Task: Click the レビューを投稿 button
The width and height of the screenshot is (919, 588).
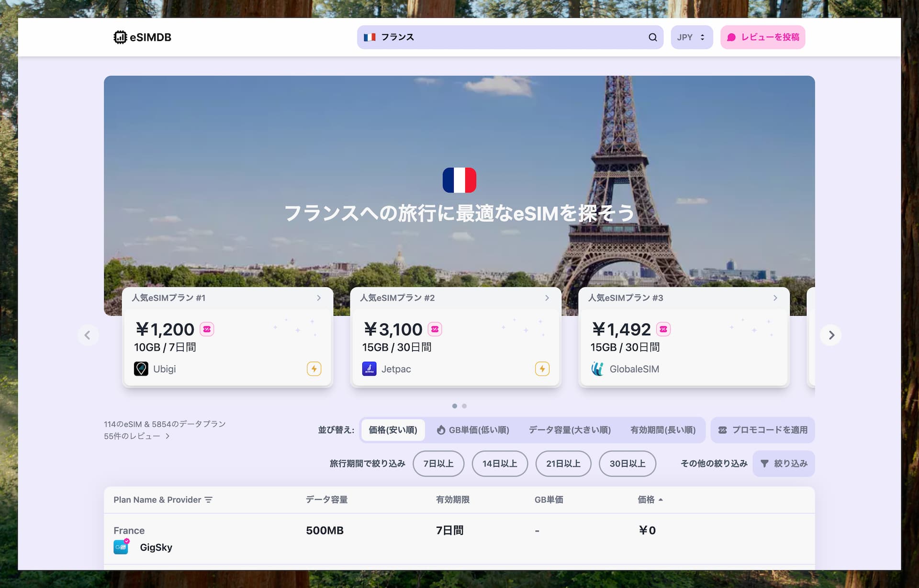Action: (x=762, y=37)
